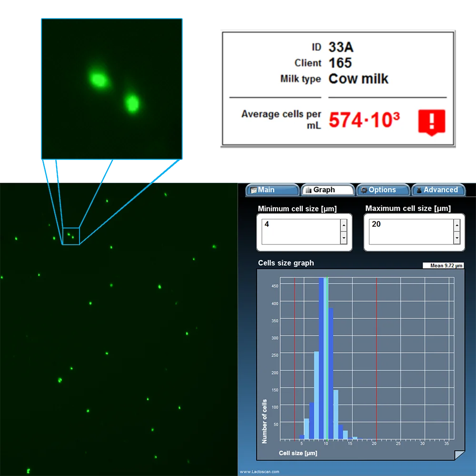Open the Main tab
The width and height of the screenshot is (476, 476).
pyautogui.click(x=271, y=189)
